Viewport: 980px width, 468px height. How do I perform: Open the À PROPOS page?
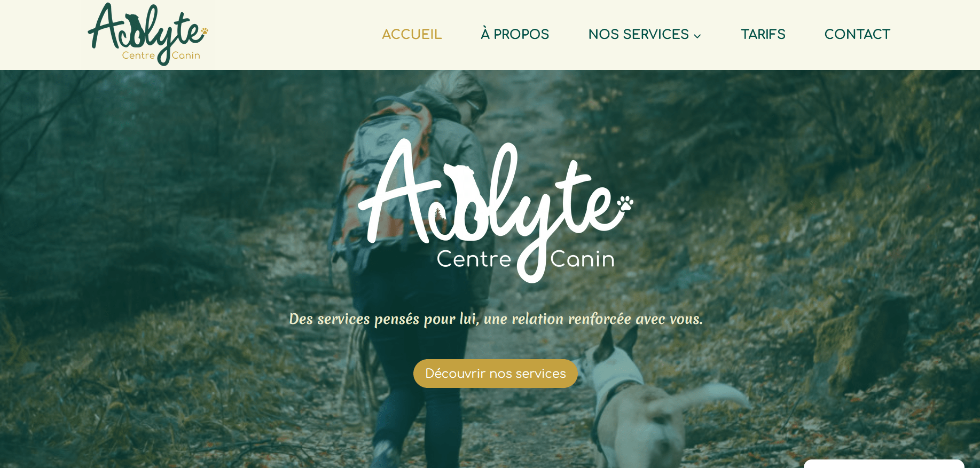point(515,34)
